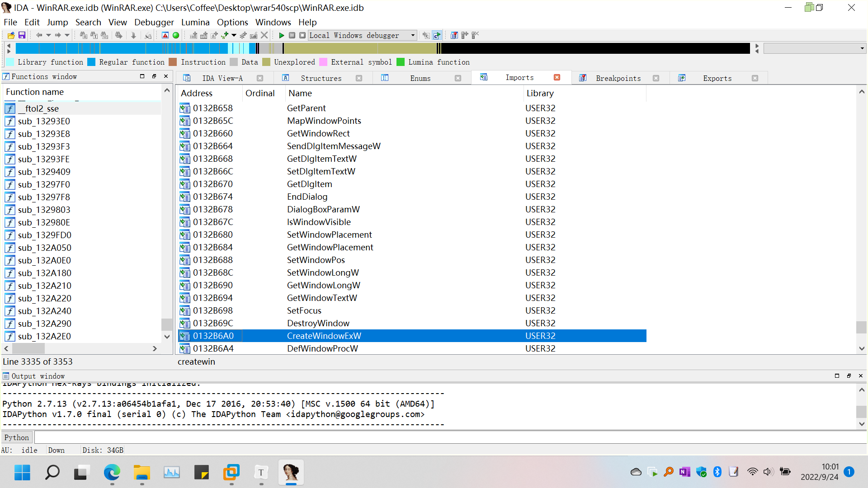
Task: Select function sub_13293E0 in list
Action: point(82,121)
